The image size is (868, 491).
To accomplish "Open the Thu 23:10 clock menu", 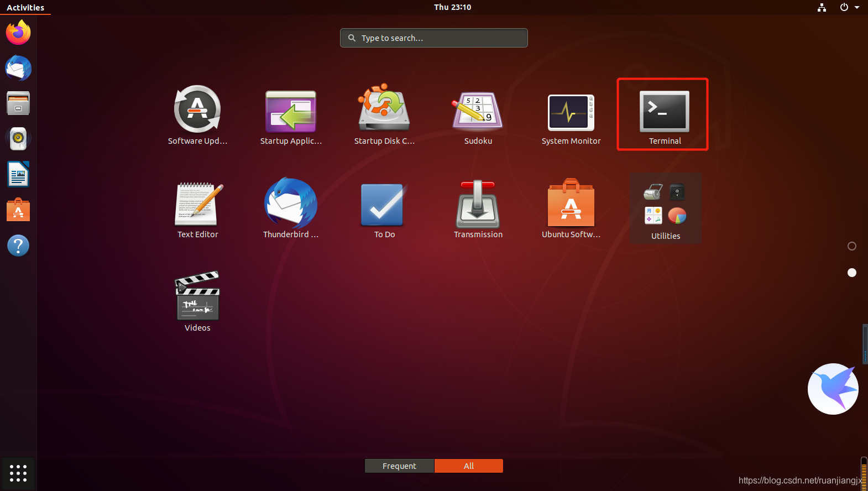I will point(452,7).
